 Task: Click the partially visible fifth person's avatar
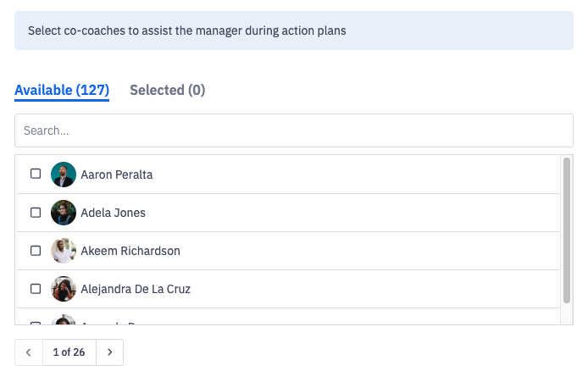(64, 319)
